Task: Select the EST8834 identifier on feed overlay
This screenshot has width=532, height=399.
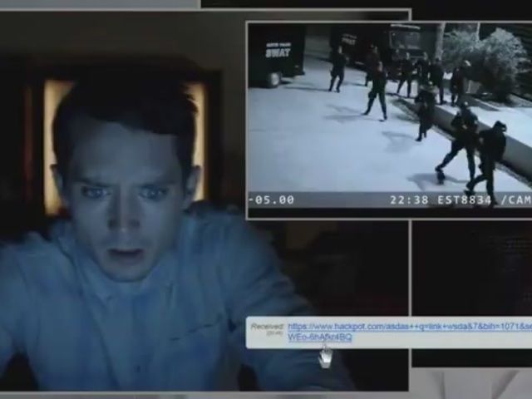Action: [461, 199]
